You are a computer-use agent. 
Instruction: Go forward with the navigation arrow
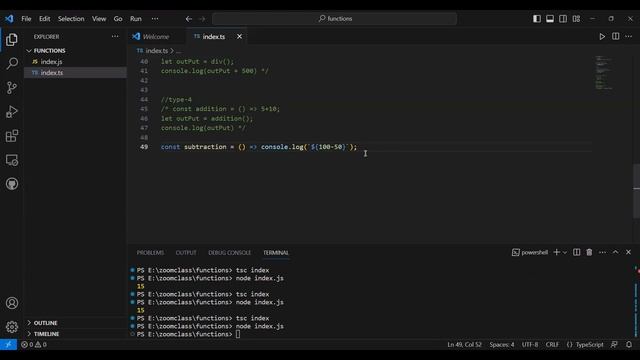point(202,19)
